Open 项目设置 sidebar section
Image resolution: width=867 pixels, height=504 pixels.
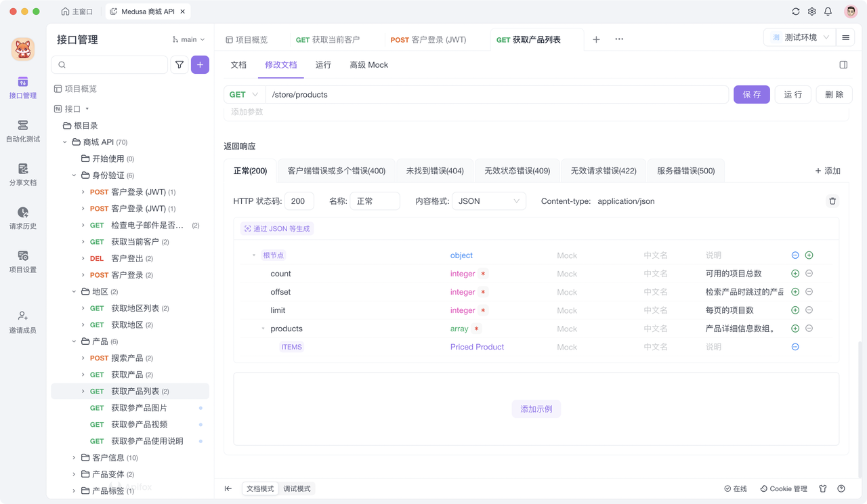pyautogui.click(x=23, y=261)
